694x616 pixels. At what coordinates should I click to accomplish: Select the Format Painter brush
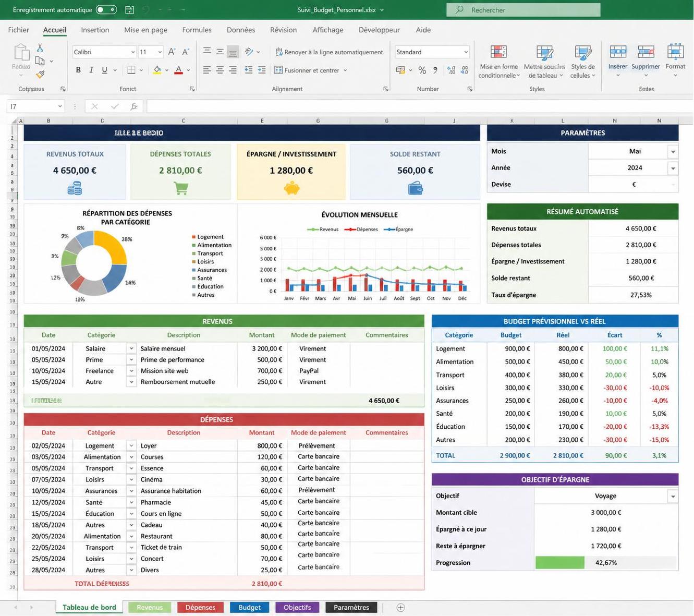[x=40, y=75]
